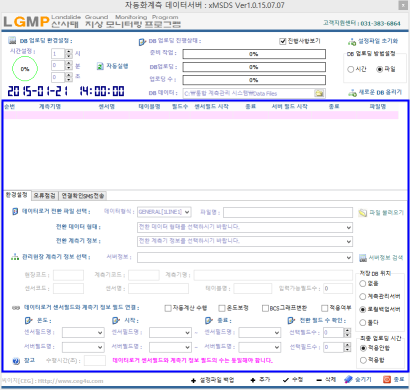Click the 파일명 input field
This screenshot has width=411, height=390.
click(288, 212)
